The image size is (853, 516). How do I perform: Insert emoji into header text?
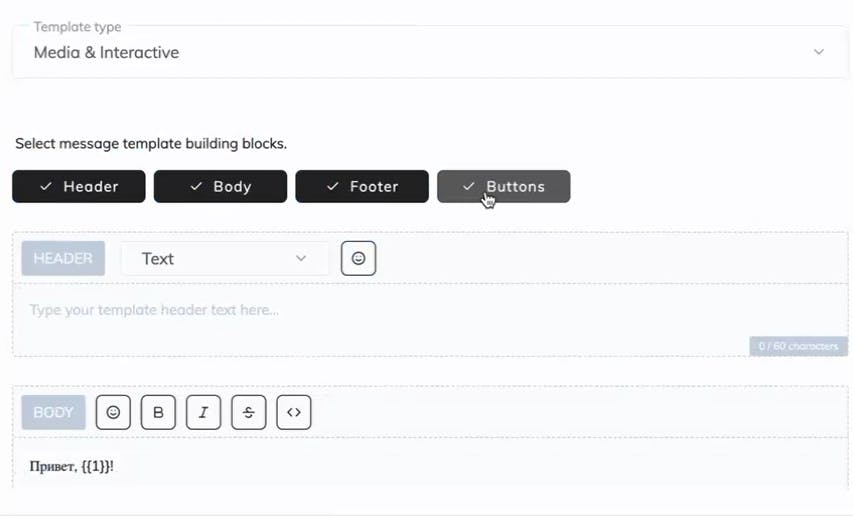click(358, 258)
